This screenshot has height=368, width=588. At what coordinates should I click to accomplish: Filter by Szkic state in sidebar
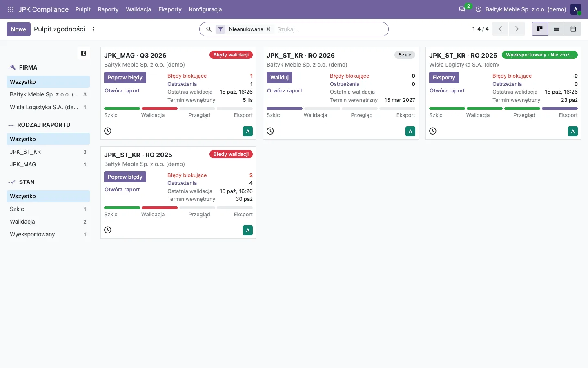tap(48, 209)
